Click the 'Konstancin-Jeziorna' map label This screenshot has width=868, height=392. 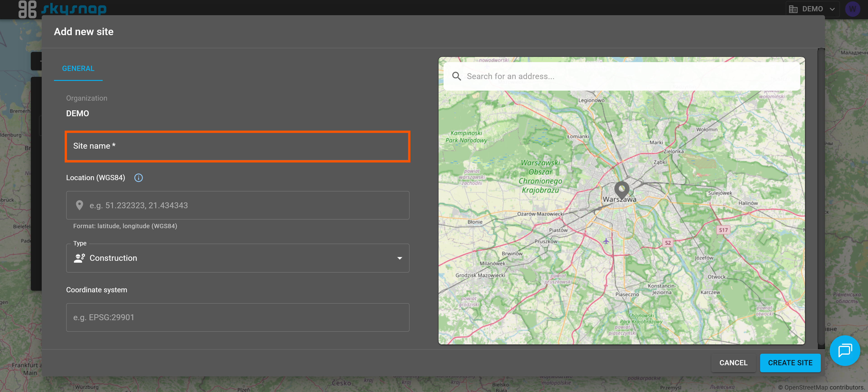pos(662,289)
